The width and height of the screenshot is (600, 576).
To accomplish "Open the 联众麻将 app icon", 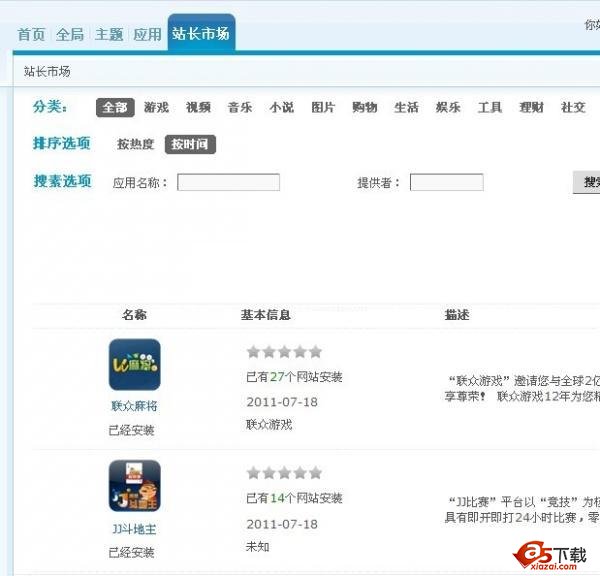I will click(x=135, y=364).
